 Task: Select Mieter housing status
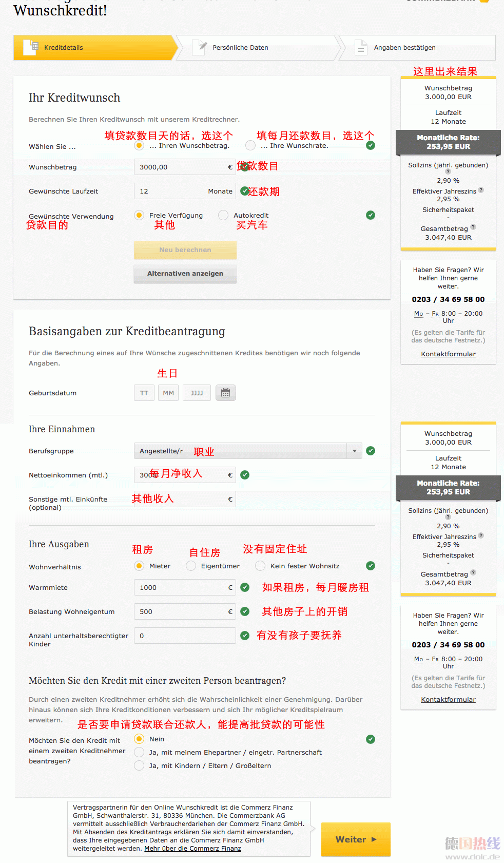tap(139, 566)
